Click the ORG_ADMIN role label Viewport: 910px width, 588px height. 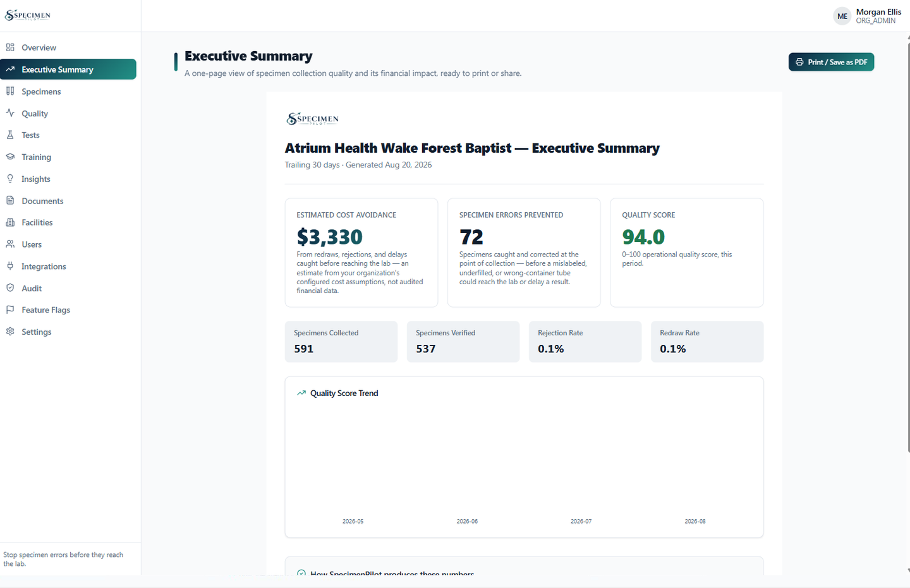pyautogui.click(x=876, y=21)
